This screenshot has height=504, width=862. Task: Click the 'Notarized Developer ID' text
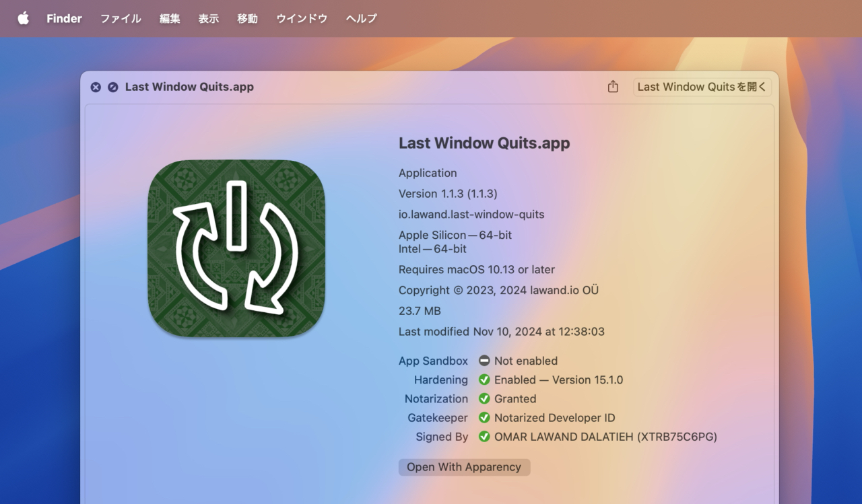coord(555,418)
